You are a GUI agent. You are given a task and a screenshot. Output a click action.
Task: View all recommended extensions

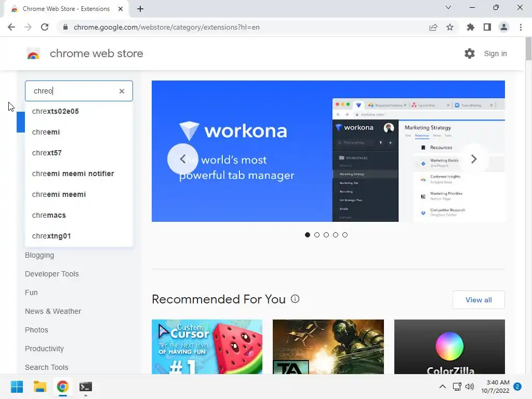[x=478, y=300]
